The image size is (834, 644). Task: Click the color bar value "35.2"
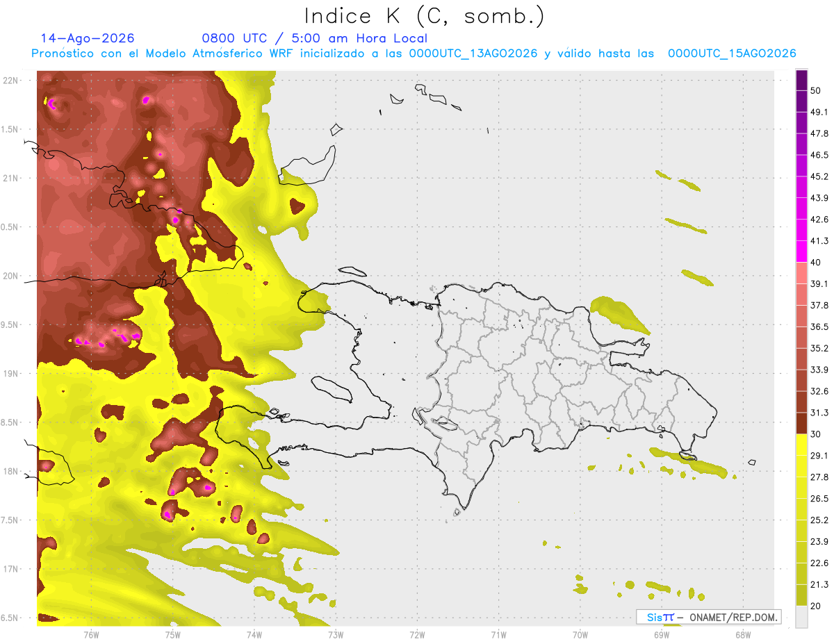click(819, 349)
